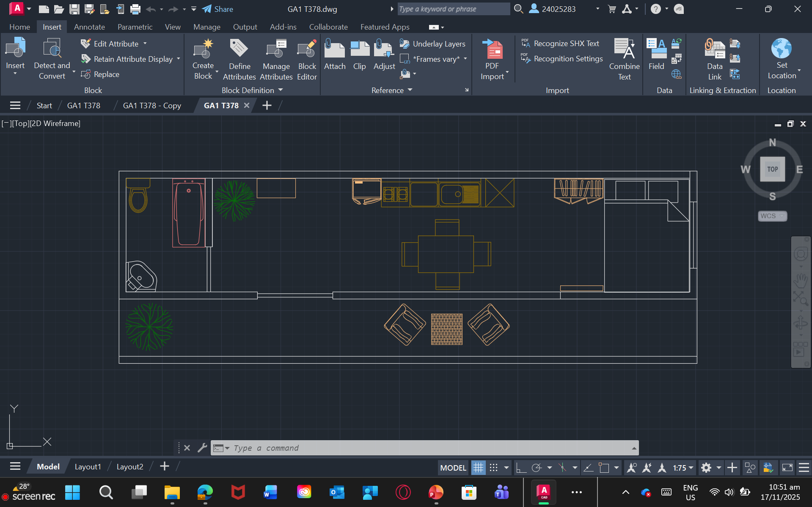This screenshot has width=812, height=507.
Task: Switch to the Annotate ribbon tab
Action: tap(89, 27)
